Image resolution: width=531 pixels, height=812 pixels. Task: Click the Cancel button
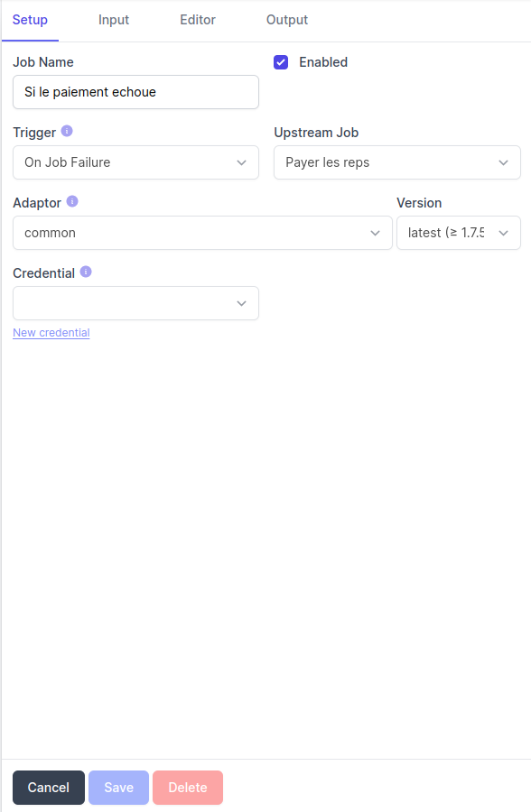48,787
